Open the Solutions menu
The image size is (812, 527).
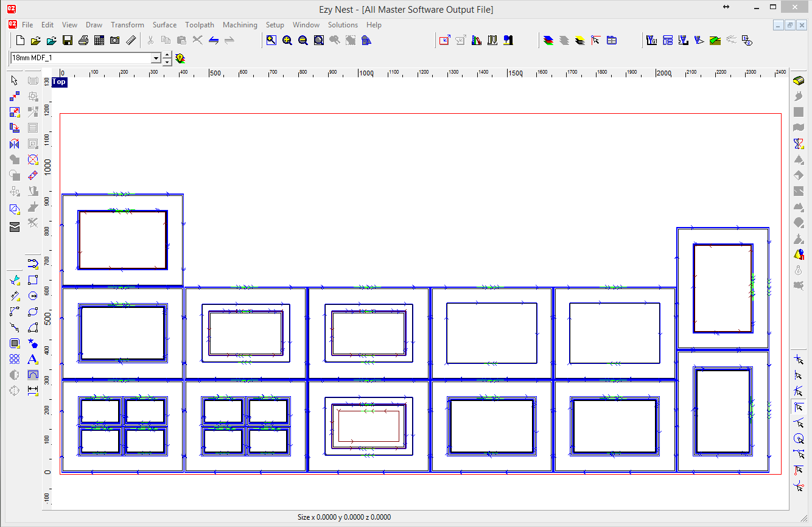click(343, 25)
